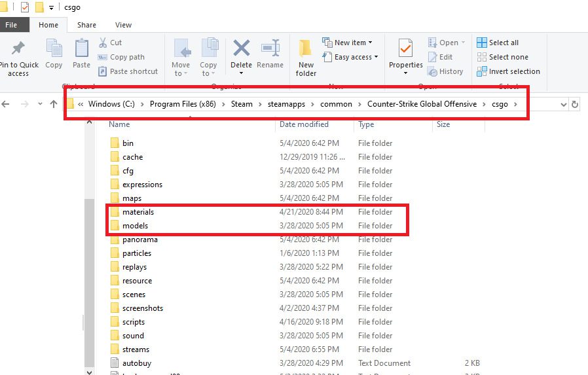Open the New item dropdown
The image size is (588, 375).
347,43
